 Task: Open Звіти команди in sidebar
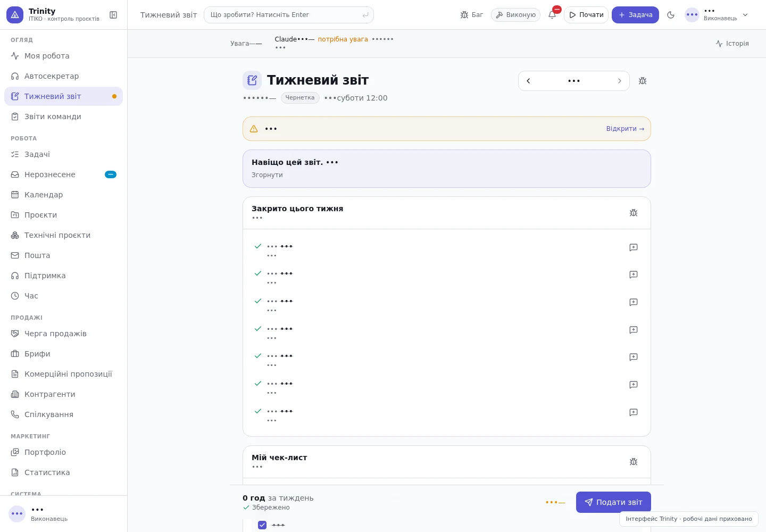point(63,117)
